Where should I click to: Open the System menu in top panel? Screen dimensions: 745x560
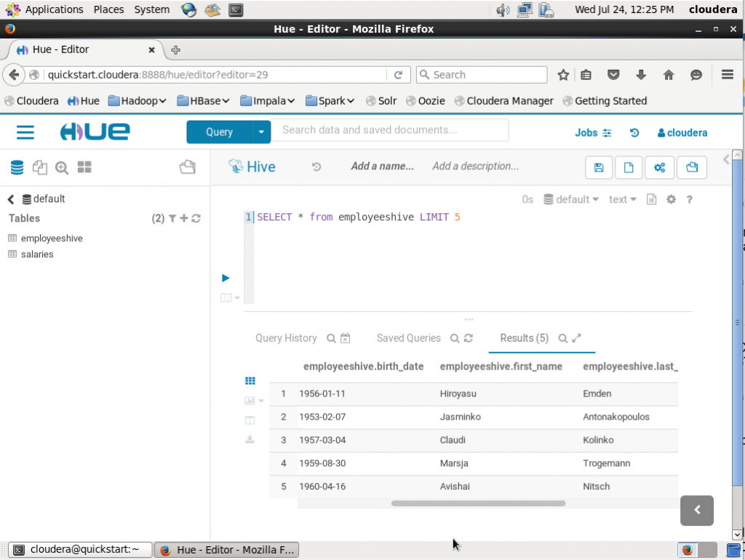[x=151, y=9]
